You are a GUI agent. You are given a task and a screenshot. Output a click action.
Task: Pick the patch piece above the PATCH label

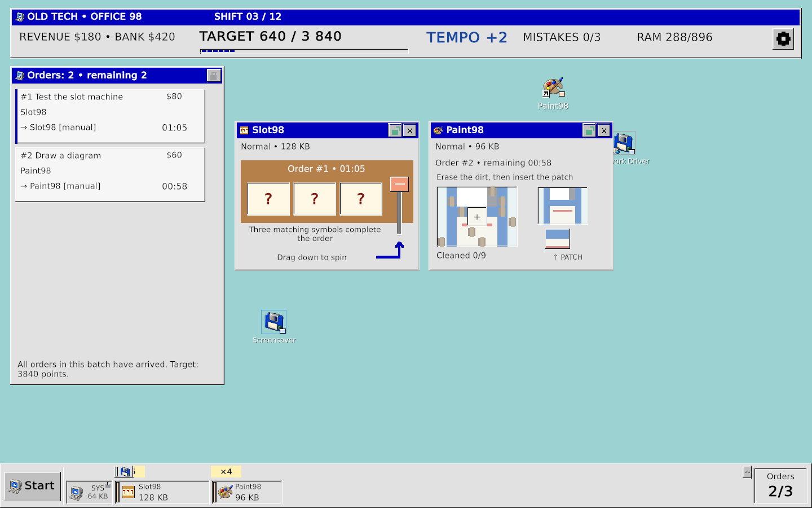click(557, 239)
